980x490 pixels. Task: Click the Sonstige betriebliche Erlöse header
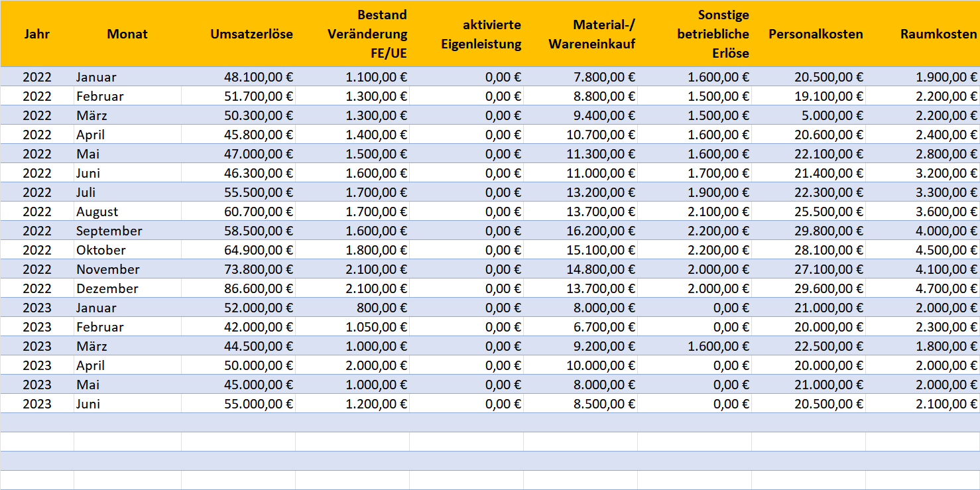tap(713, 34)
